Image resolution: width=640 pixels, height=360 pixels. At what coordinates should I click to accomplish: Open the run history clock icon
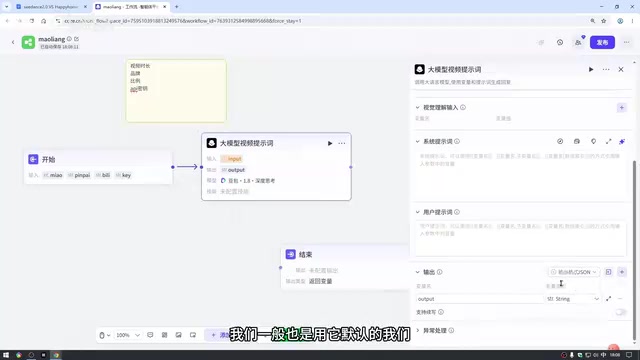click(560, 42)
